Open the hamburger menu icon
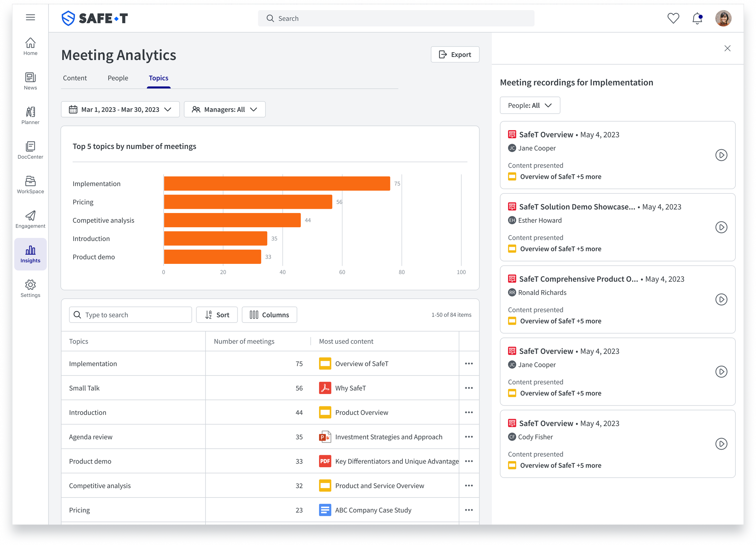Viewport: 756px width, 545px height. click(30, 17)
